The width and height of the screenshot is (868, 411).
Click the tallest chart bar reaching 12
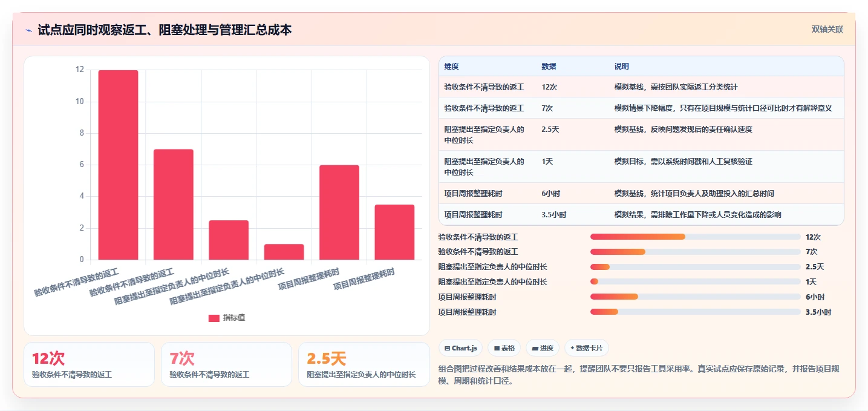point(118,165)
